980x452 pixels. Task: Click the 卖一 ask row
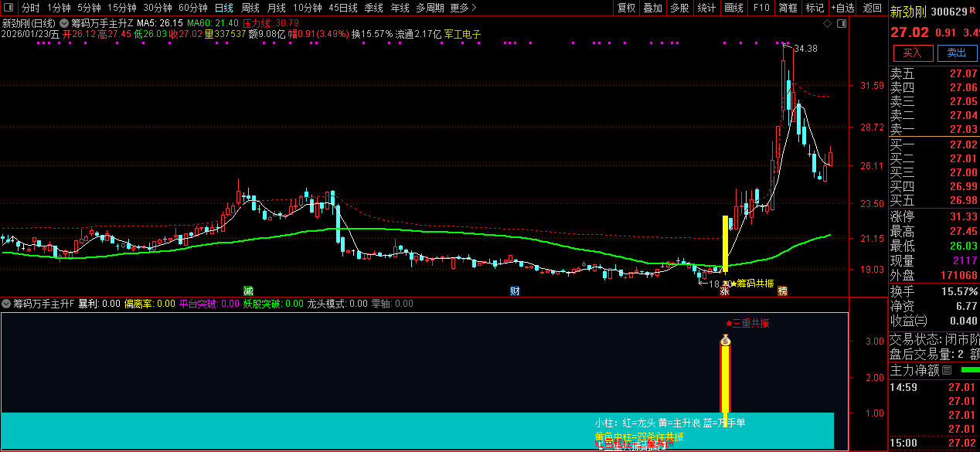tap(934, 129)
